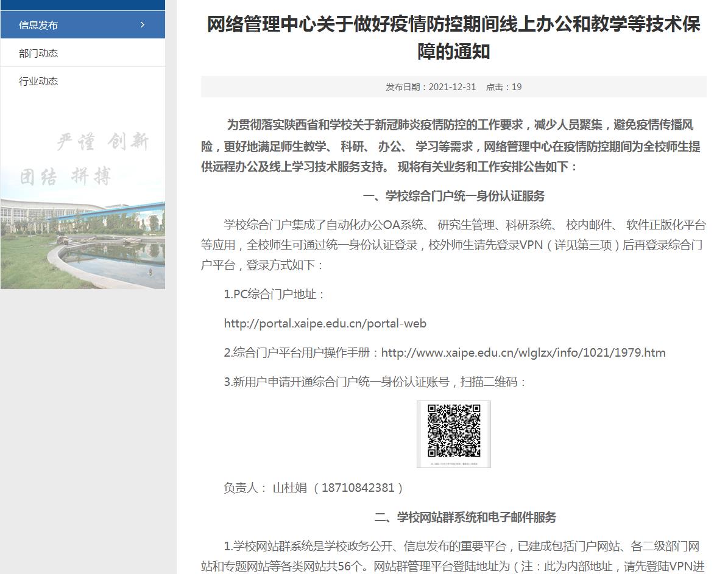Open the portal.xaipe.edu.cn/portal-web address
728x574 pixels.
pos(325,323)
